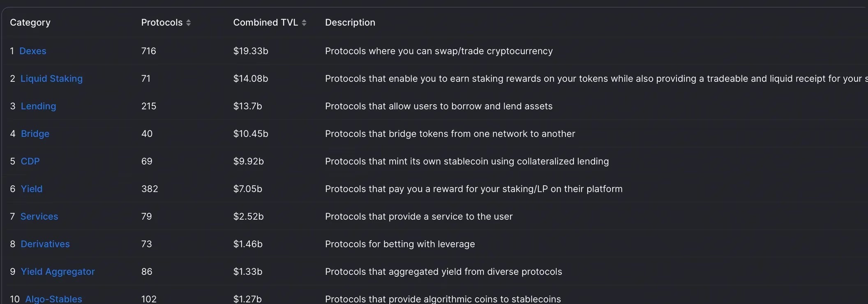Open the Algo-Stables category link

tap(53, 299)
